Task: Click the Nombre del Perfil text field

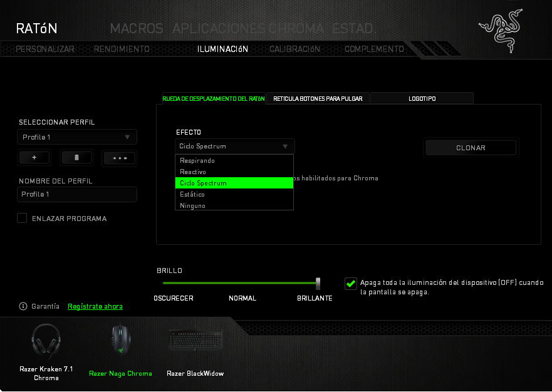Action: (76, 194)
